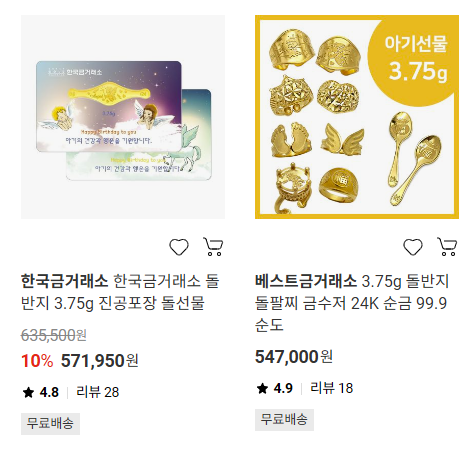
Task: Click the 한국금거래소 brand name
Action: [x=64, y=281]
